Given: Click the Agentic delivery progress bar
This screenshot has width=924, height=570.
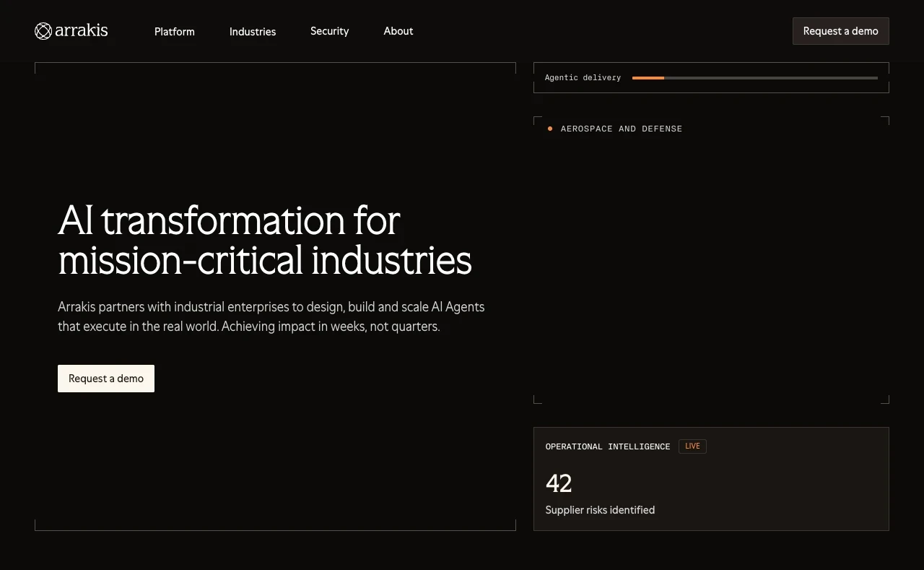Looking at the screenshot, I should coord(755,78).
